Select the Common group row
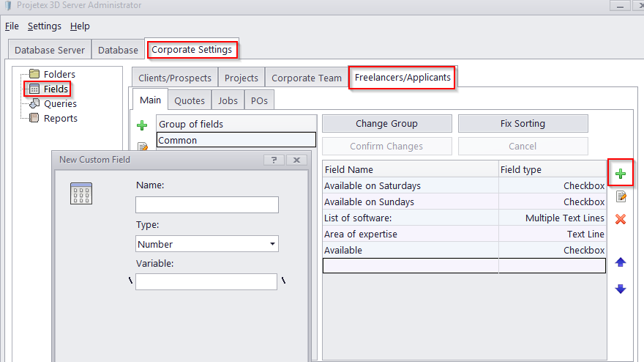Screen dimensions: 644x362 pos(236,140)
